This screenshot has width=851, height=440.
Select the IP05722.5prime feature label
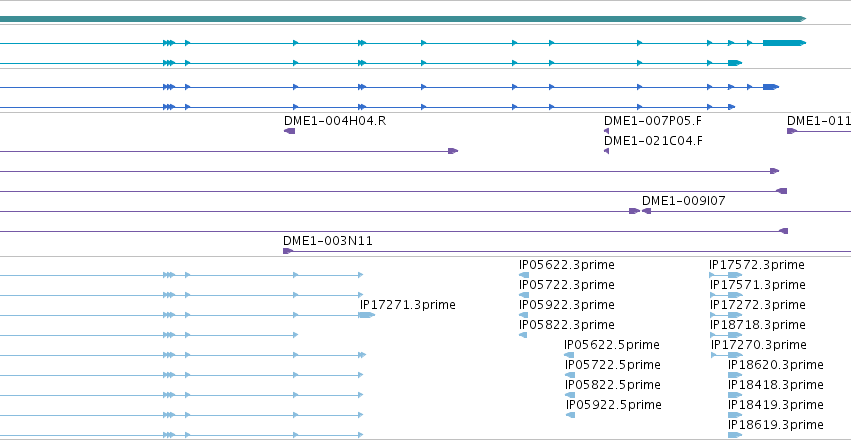point(612,365)
